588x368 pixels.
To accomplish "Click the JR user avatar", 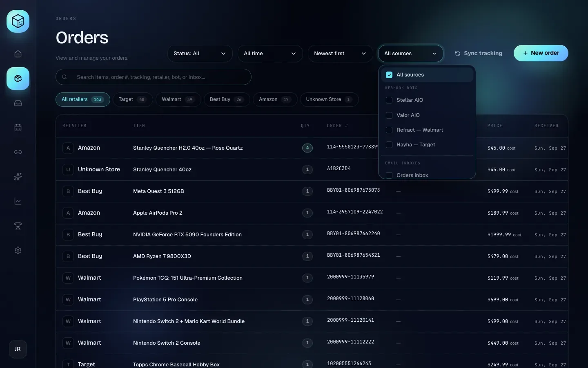I will [x=18, y=349].
